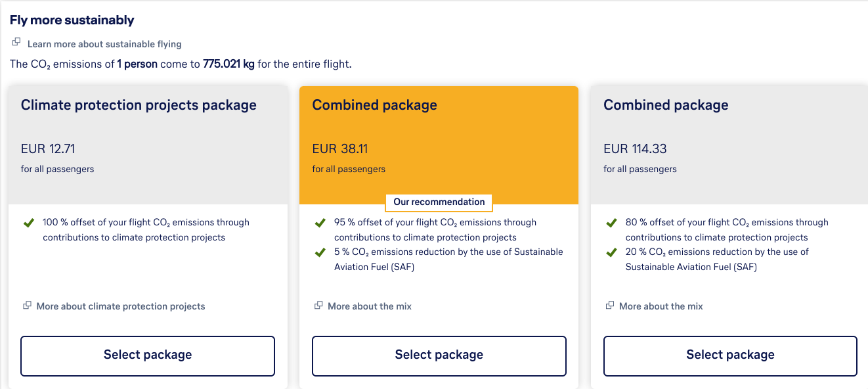Click external-link icon beside "Learn more about sustainable flying"

[16, 43]
